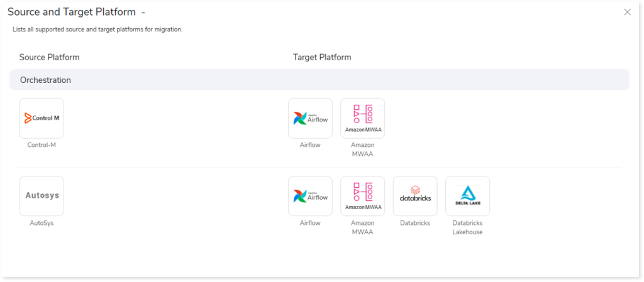Click the Amazon MWAA label in the AutoSys row
Screen dimensions: 644x282
click(x=362, y=227)
